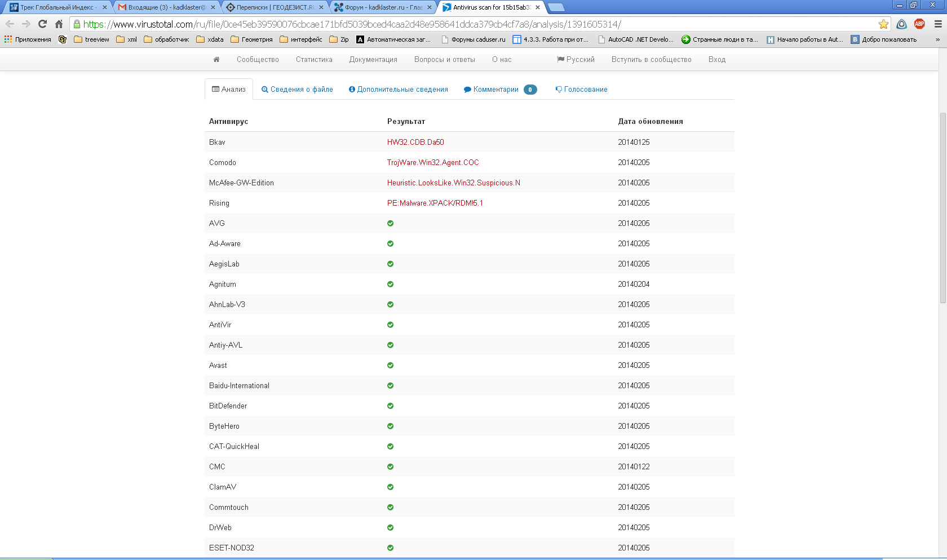Reload the page with the refresh icon
Viewport: 947px width, 560px height.
(42, 24)
